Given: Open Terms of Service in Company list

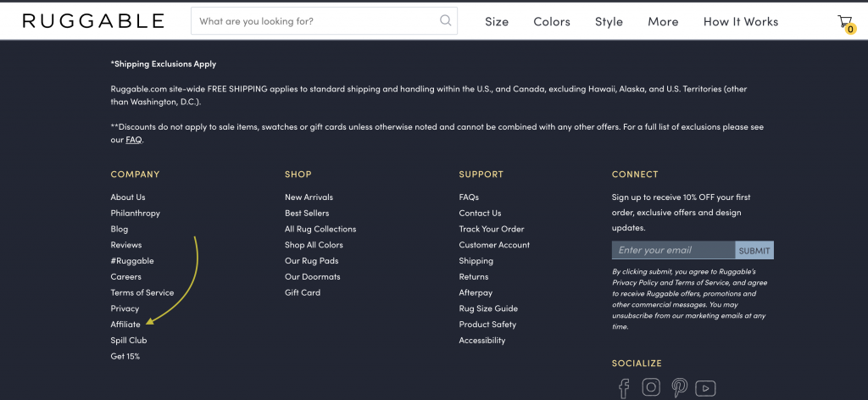Looking at the screenshot, I should (142, 292).
